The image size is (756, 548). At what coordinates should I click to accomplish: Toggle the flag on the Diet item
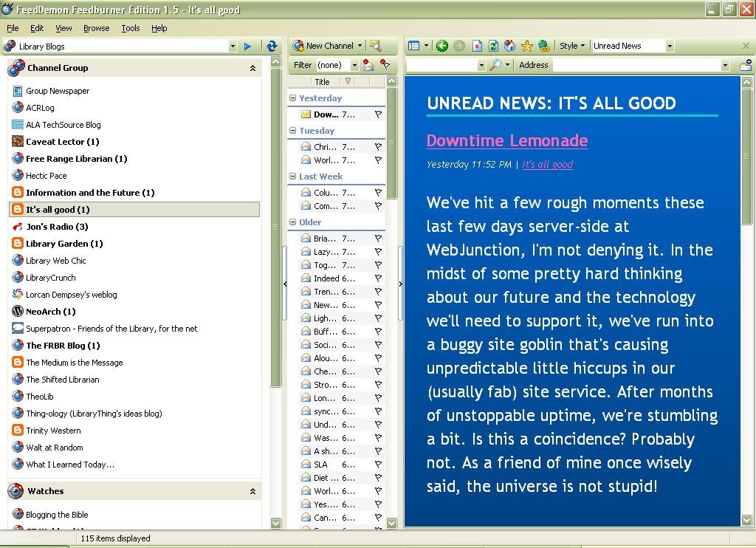point(378,478)
